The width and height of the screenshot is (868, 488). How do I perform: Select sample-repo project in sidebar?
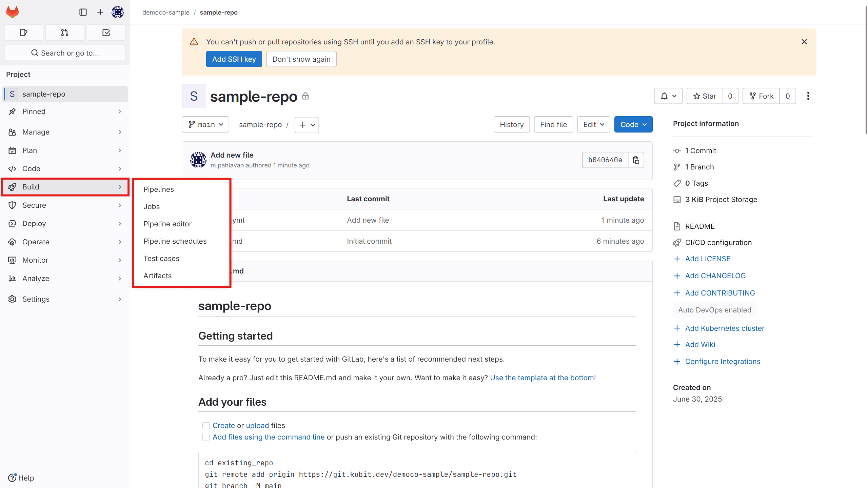coord(65,94)
